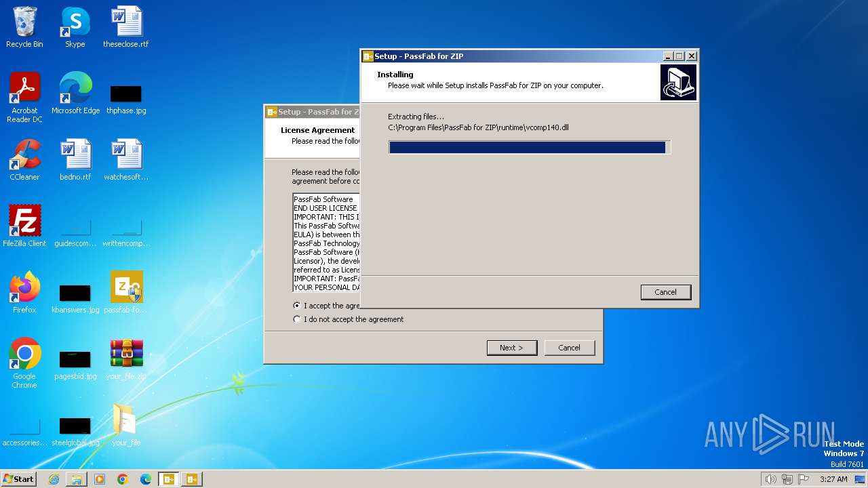Cancel the PassFab installation in progress

coord(665,292)
